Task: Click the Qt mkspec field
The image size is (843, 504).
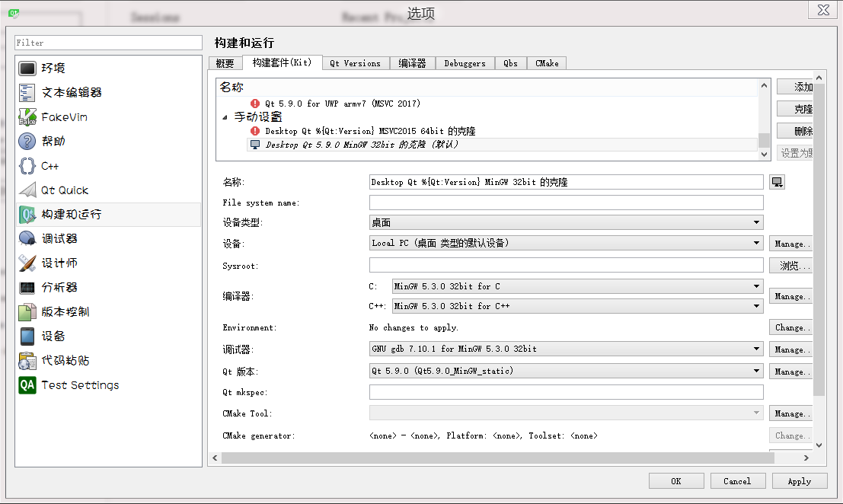Action: coord(566,392)
